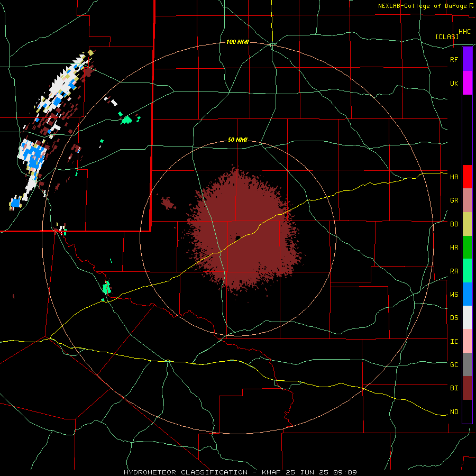Click the small detached brown echo west of radar
Image resolution: width=476 pixels, height=476 pixels.
[x=168, y=203]
